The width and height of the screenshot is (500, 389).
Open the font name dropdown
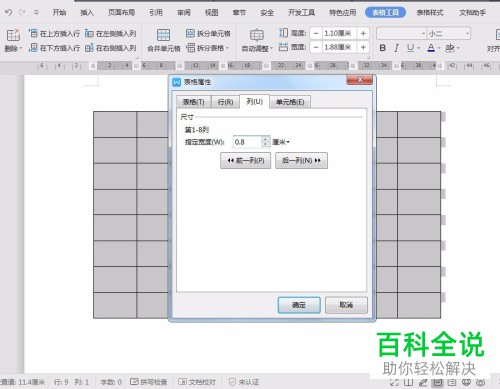point(423,33)
